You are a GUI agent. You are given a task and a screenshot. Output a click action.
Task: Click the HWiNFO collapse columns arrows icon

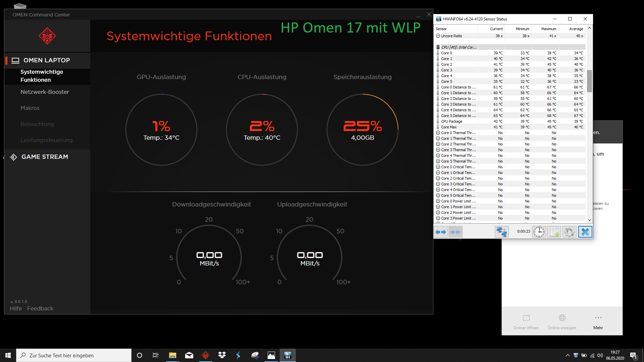pyautogui.click(x=455, y=232)
